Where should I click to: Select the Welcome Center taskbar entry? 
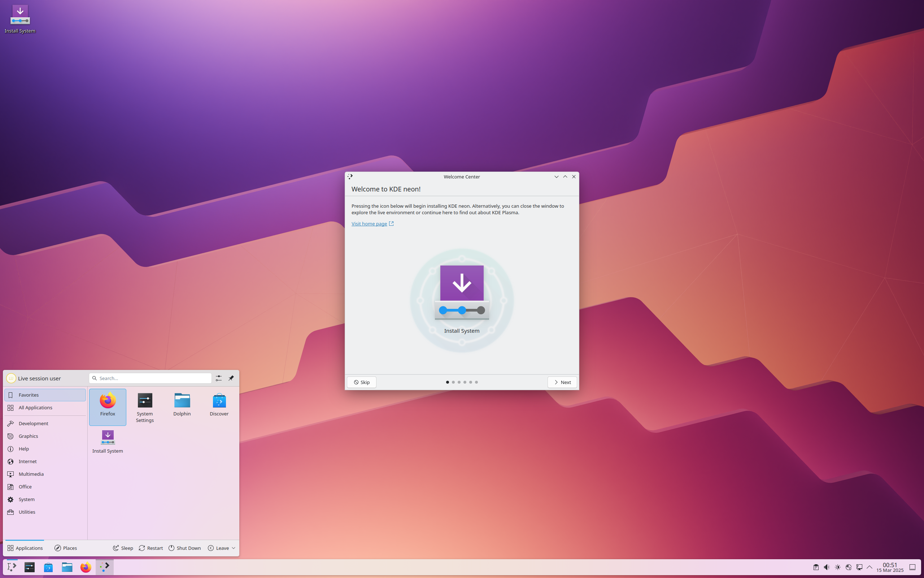tap(105, 567)
